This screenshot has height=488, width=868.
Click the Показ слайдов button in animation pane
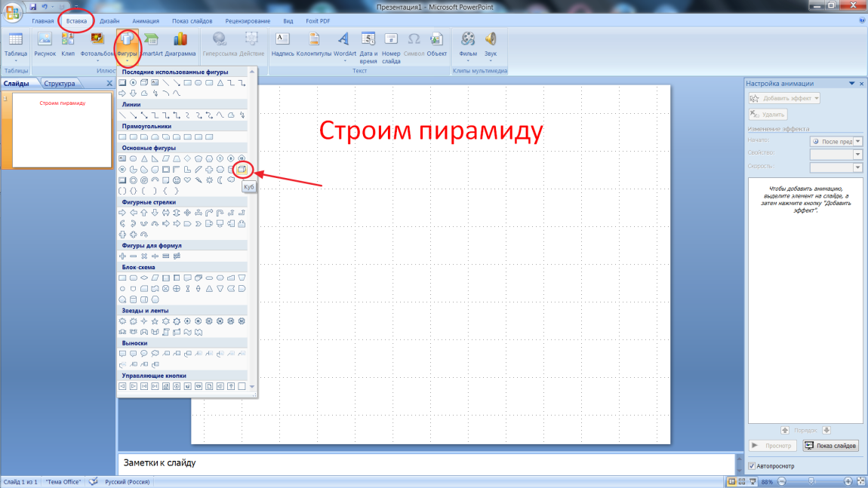[x=830, y=446]
